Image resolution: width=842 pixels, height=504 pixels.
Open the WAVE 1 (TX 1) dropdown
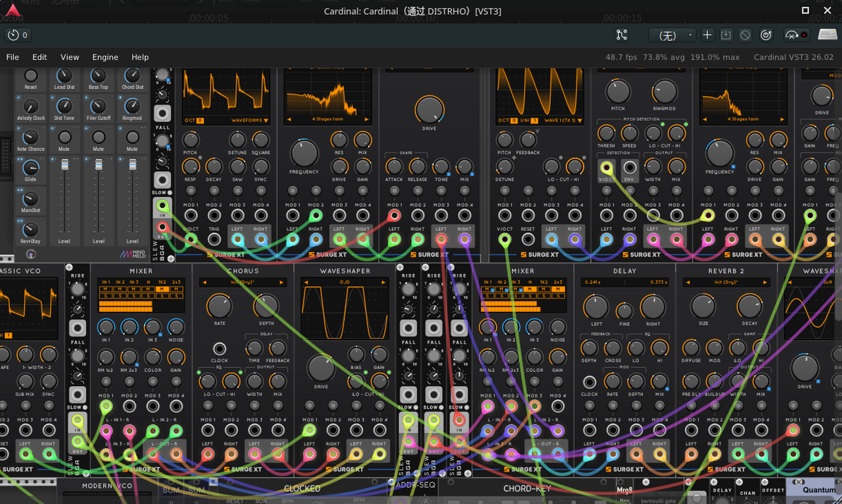click(563, 120)
